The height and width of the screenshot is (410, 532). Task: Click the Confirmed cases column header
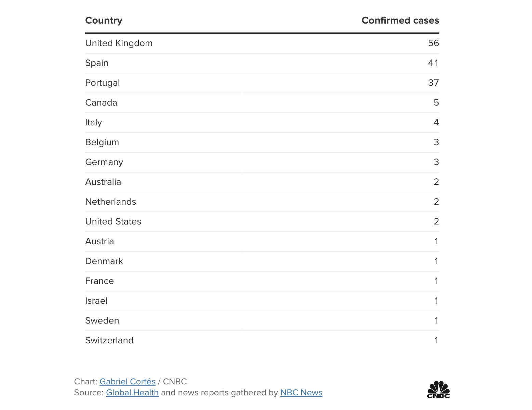pyautogui.click(x=400, y=20)
